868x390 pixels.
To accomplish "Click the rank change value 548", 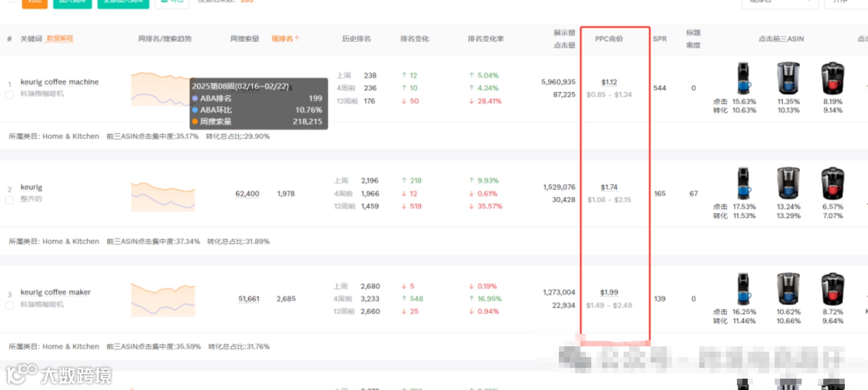I will point(416,299).
